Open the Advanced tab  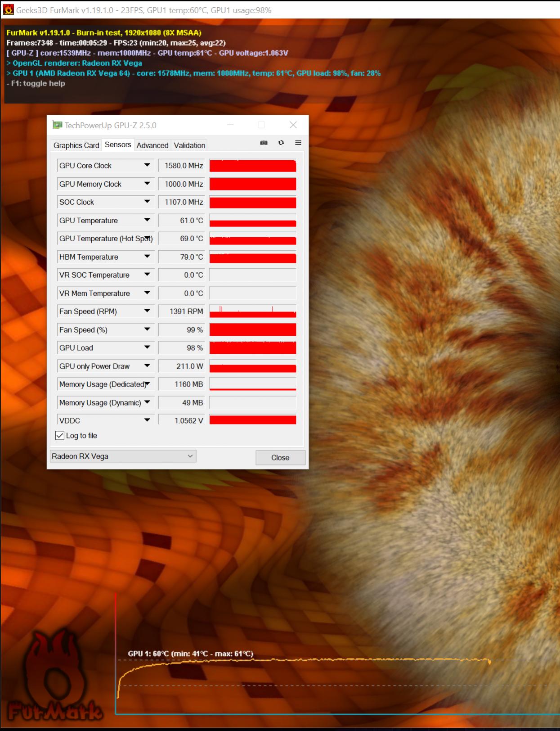click(152, 145)
